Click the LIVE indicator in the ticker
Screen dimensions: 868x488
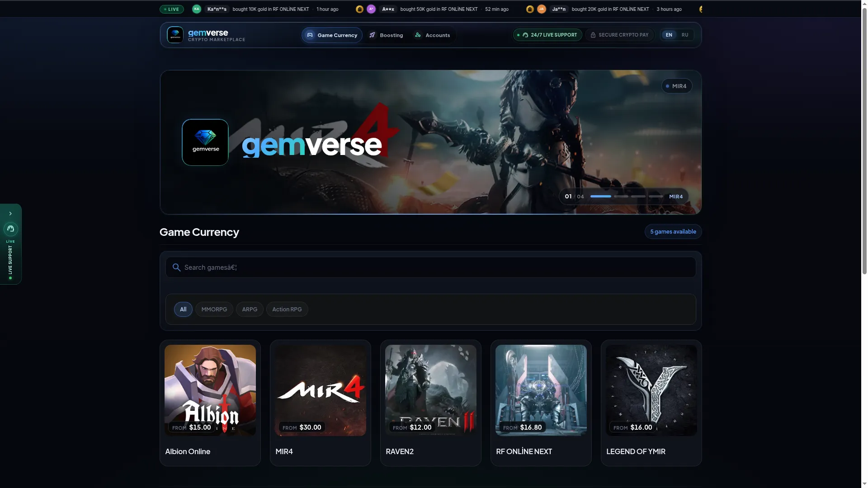coord(172,9)
